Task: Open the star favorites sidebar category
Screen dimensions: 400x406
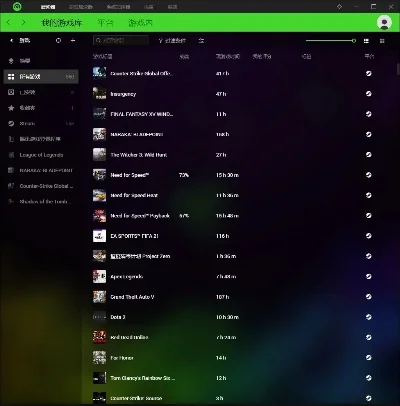Action: click(41, 108)
